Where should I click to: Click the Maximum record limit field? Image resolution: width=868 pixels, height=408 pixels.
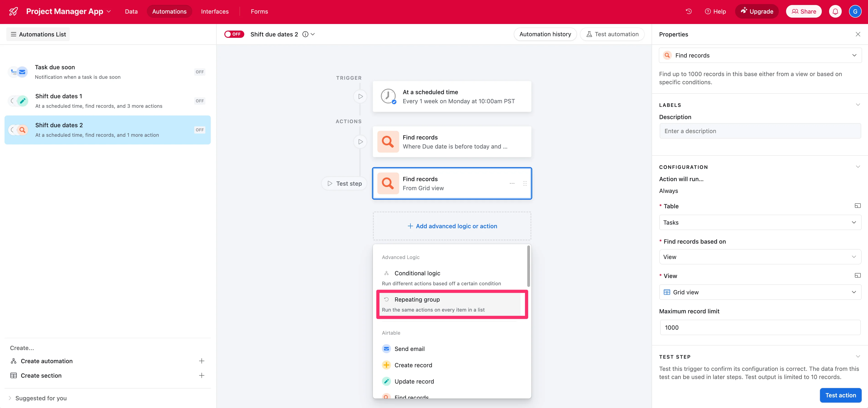pos(760,327)
